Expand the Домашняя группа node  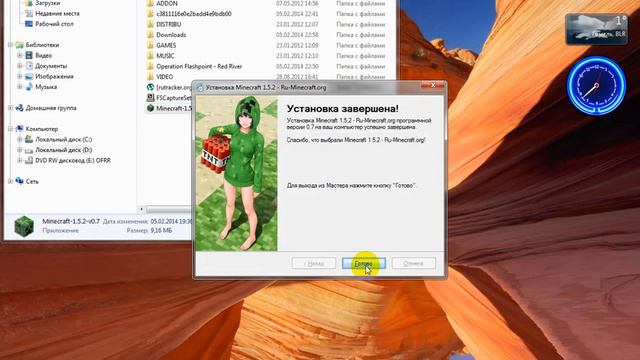[11, 108]
